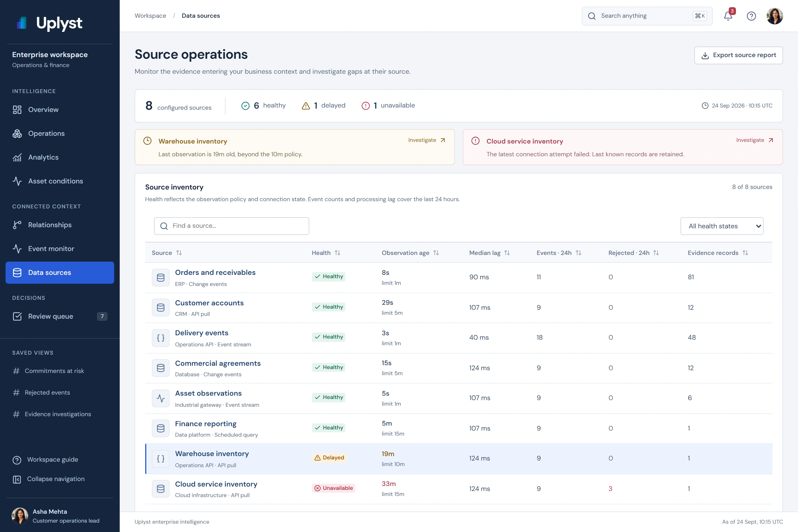The width and height of the screenshot is (798, 532).
Task: Open Cloud service inventory source in table
Action: point(216,484)
